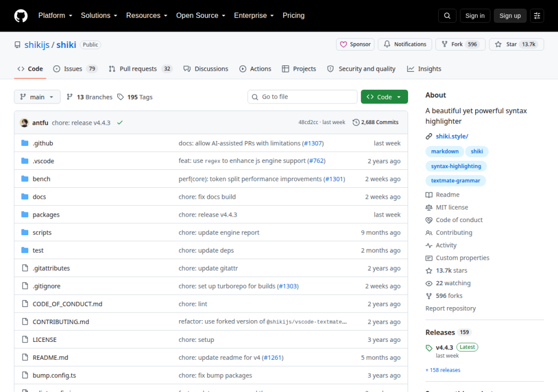Click the packages folder icon
The width and height of the screenshot is (558, 392).
click(x=25, y=214)
